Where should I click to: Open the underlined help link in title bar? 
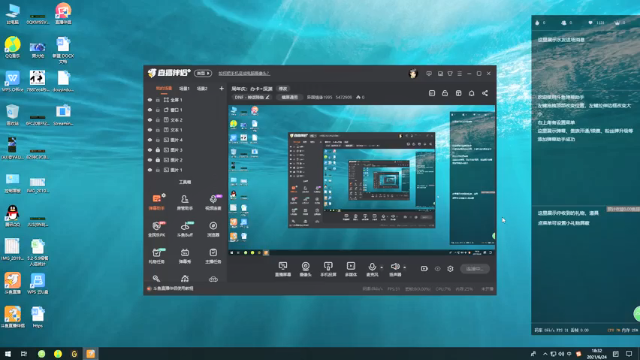[x=244, y=73]
